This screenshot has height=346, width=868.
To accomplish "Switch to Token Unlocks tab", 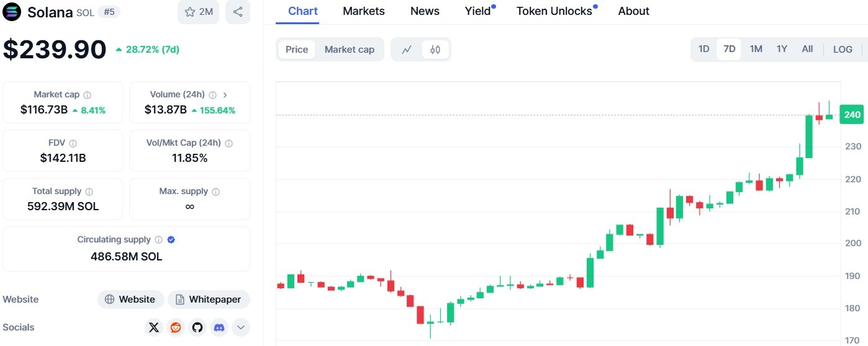I will [554, 11].
